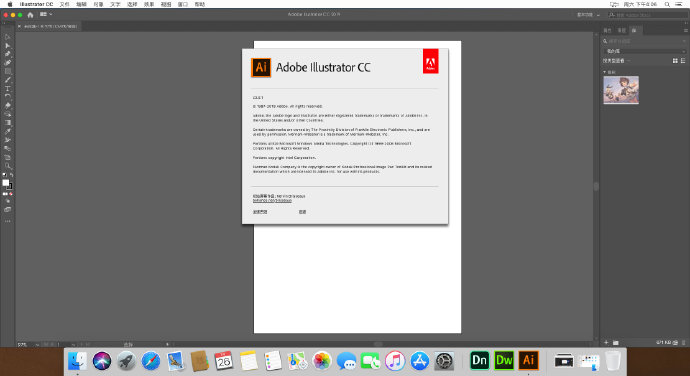The width and height of the screenshot is (690, 376).
Task: Open the 窗口 menu
Action: (183, 4)
